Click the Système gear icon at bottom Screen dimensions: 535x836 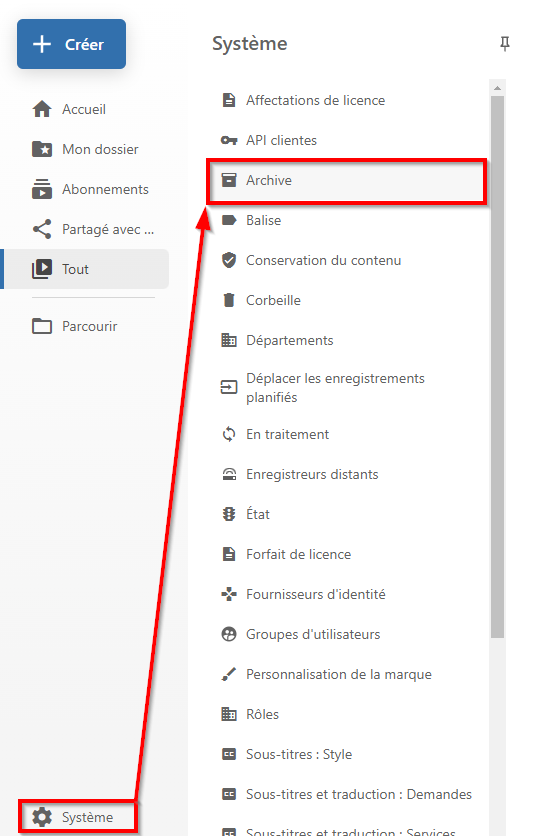point(42,817)
